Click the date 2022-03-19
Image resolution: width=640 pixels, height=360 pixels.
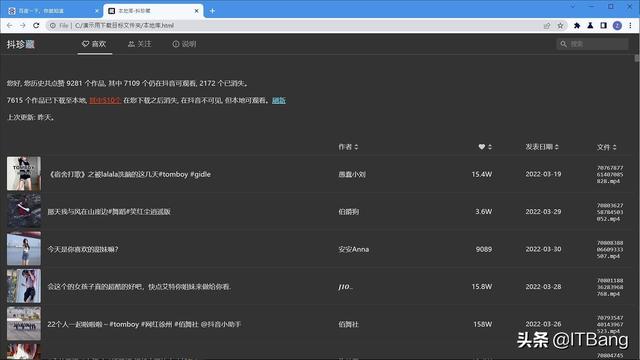pos(543,174)
